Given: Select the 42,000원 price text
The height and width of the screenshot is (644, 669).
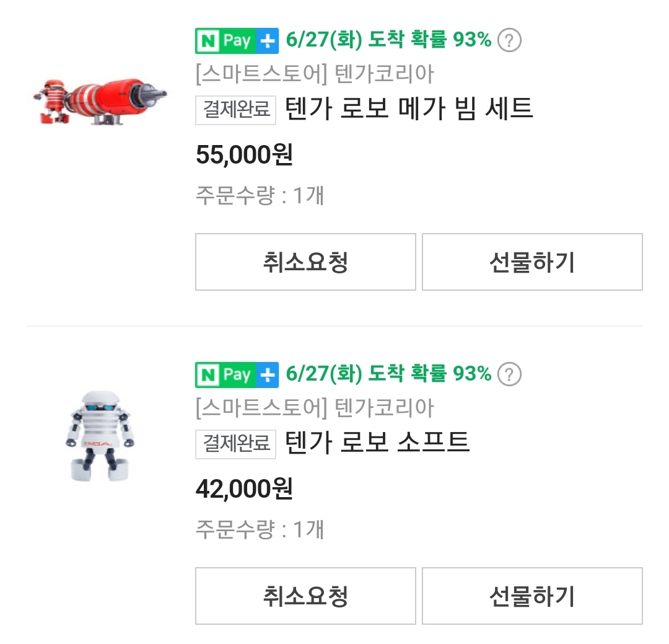Looking at the screenshot, I should [244, 489].
